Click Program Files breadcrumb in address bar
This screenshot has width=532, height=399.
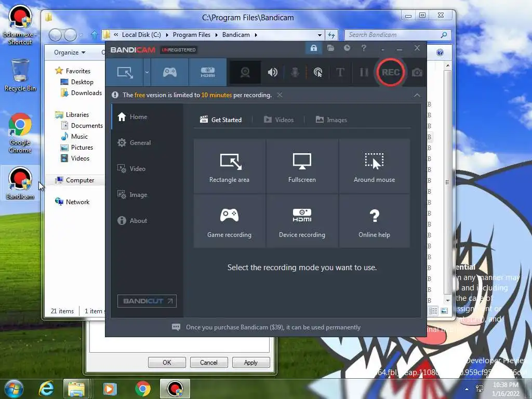click(191, 35)
